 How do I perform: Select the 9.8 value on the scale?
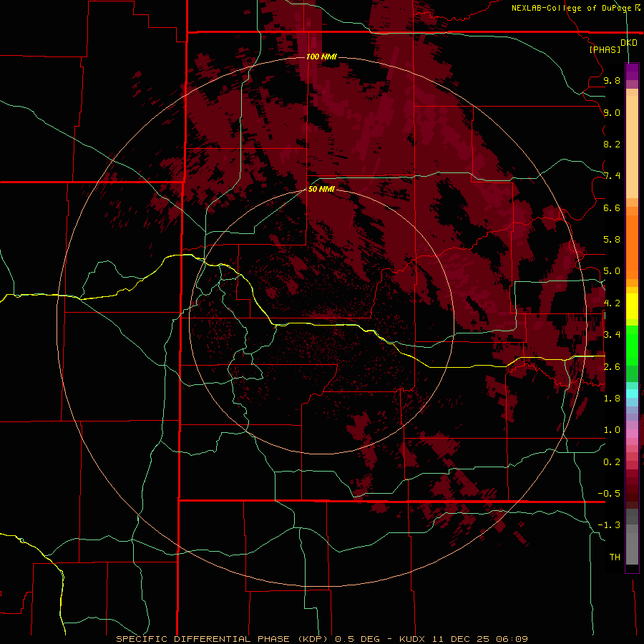[x=612, y=80]
